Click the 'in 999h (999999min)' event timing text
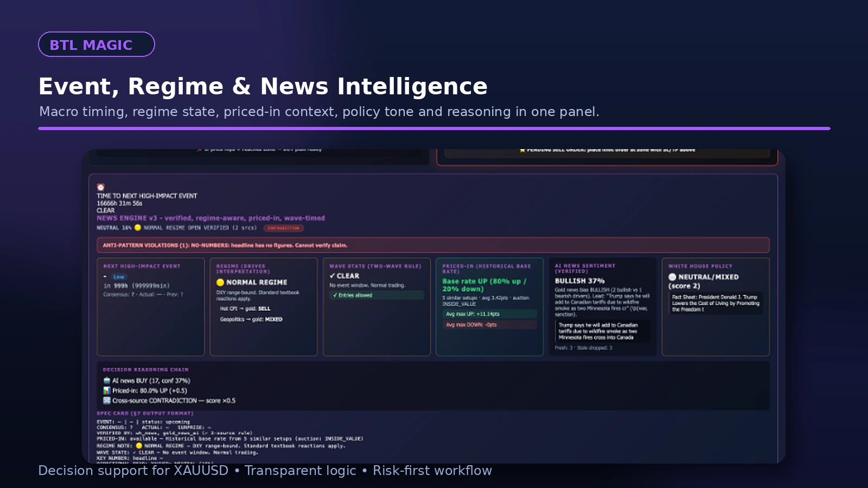This screenshot has width=868, height=488. click(137, 286)
